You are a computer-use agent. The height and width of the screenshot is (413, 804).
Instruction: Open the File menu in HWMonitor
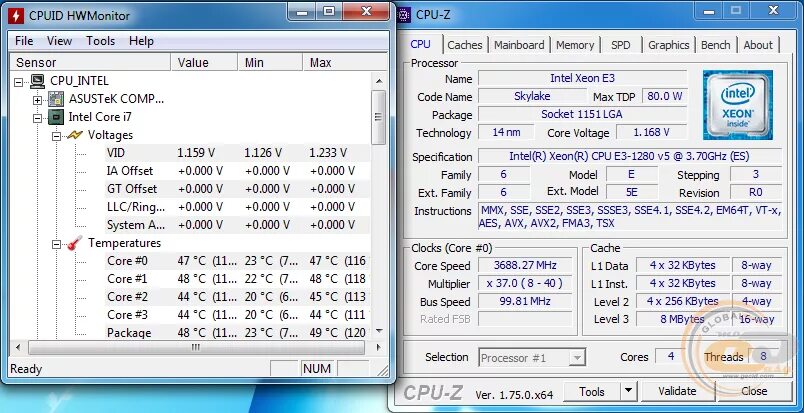coord(24,41)
